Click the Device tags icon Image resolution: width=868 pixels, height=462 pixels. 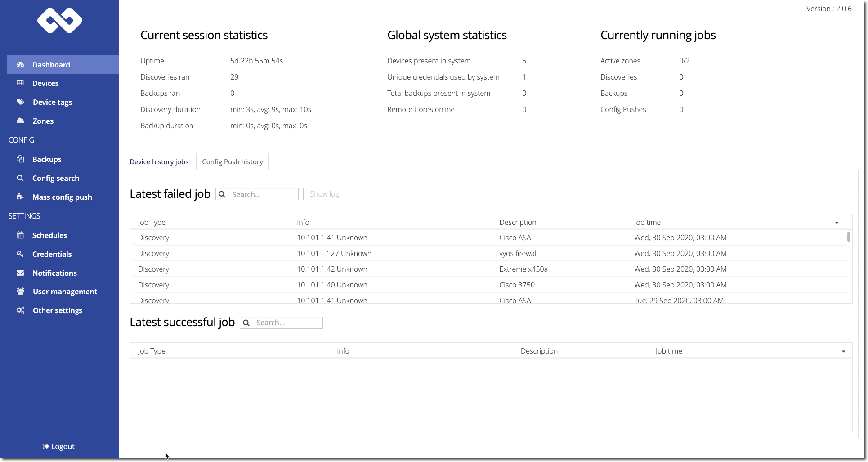coord(20,102)
